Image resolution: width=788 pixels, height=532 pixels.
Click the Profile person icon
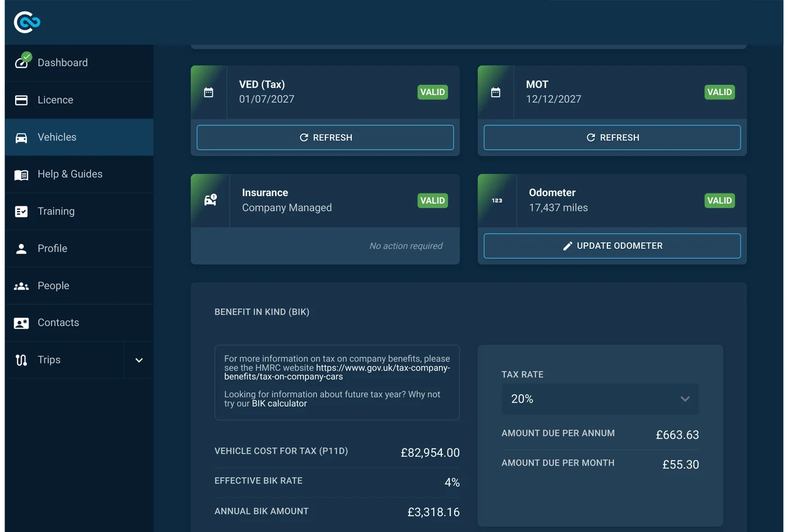click(21, 249)
